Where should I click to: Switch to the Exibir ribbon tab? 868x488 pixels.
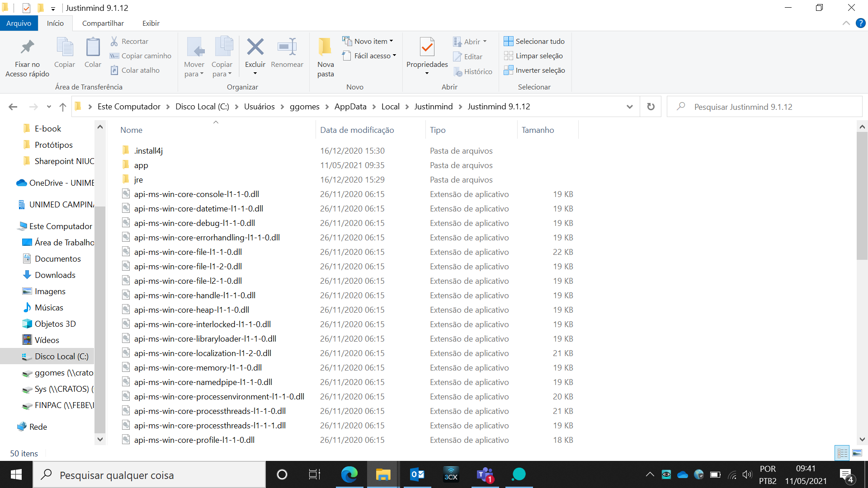(x=151, y=23)
